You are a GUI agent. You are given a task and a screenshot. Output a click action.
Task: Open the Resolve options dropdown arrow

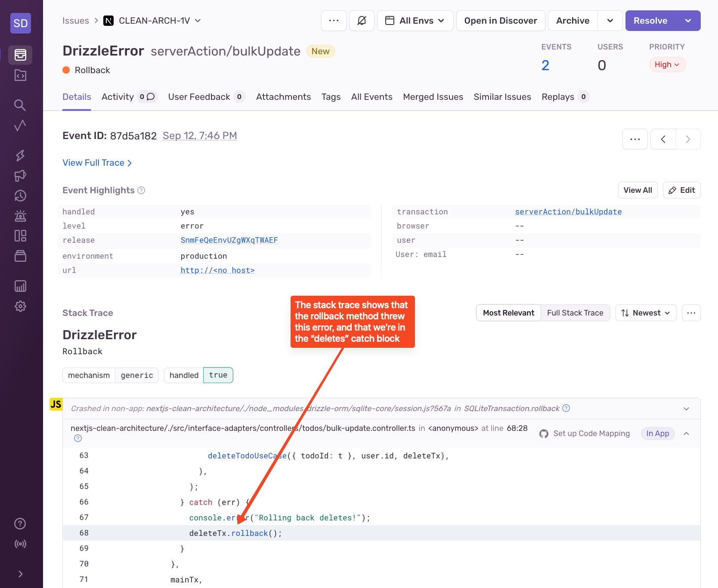click(x=688, y=21)
